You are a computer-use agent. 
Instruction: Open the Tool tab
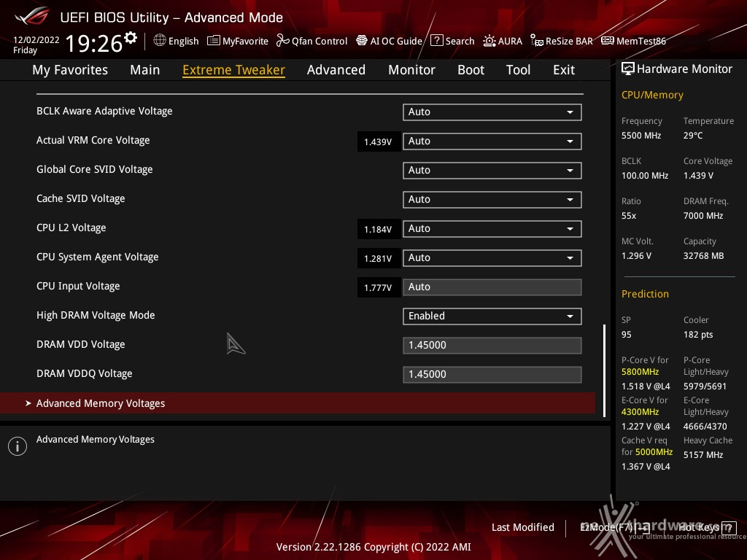pos(519,70)
